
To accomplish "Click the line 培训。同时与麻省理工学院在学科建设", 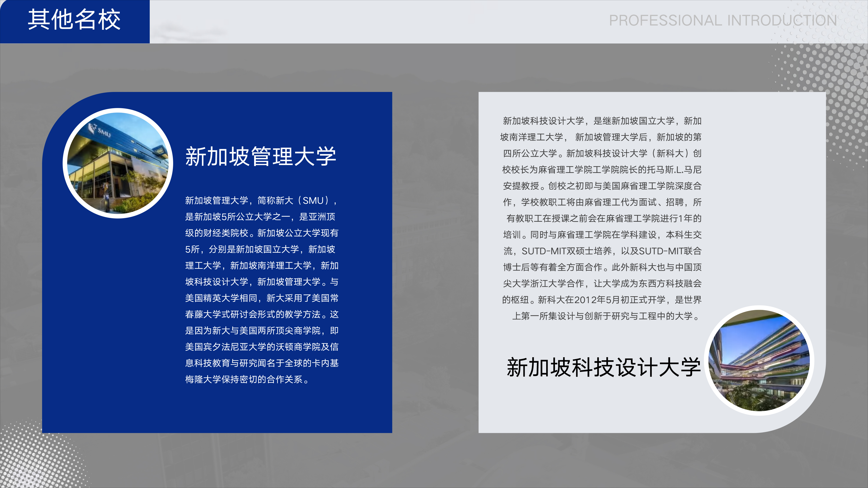I will (x=602, y=235).
